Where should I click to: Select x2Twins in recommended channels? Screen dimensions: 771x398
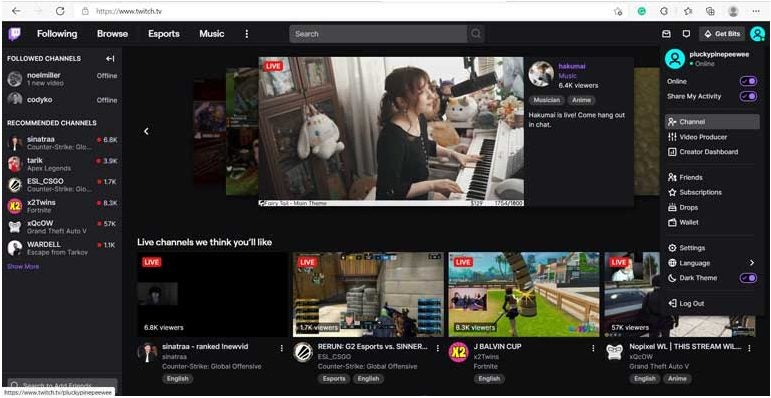pyautogui.click(x=62, y=206)
